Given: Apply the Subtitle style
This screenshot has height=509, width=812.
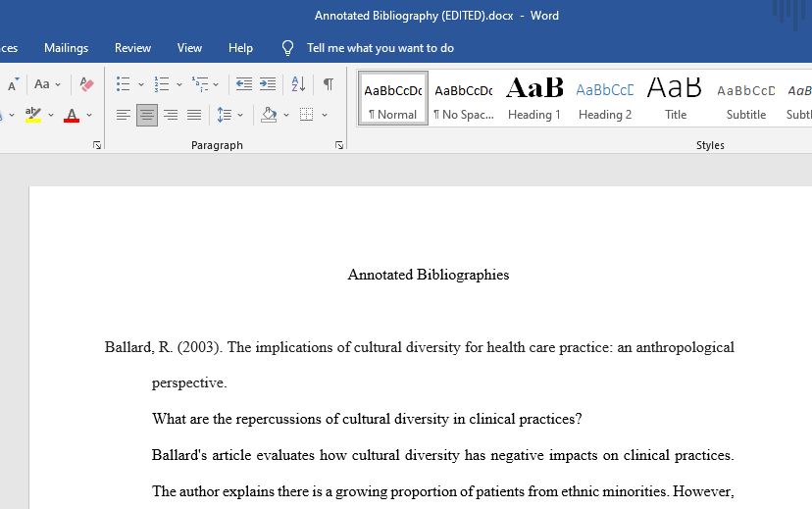Looking at the screenshot, I should 745,99.
